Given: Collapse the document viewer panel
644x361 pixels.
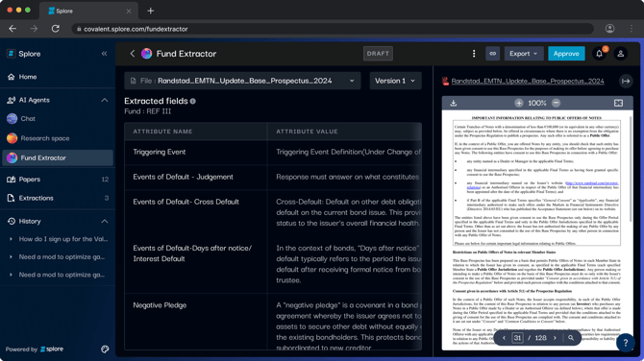Looking at the screenshot, I should pyautogui.click(x=626, y=82).
